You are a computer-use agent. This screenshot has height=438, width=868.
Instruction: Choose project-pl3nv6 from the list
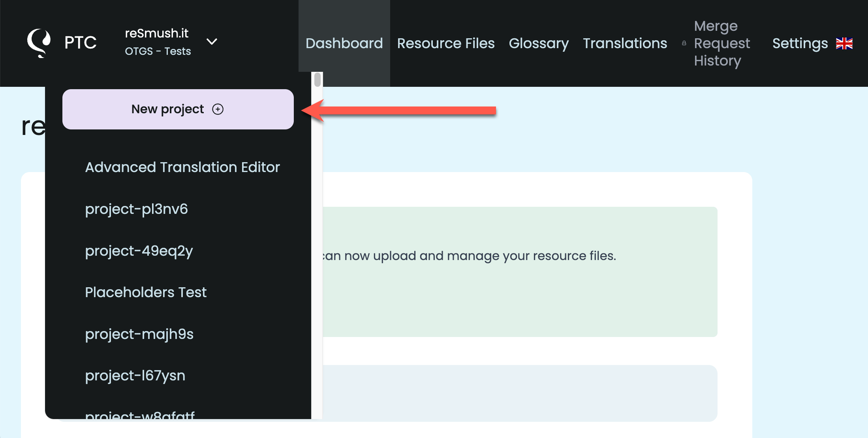tap(137, 209)
